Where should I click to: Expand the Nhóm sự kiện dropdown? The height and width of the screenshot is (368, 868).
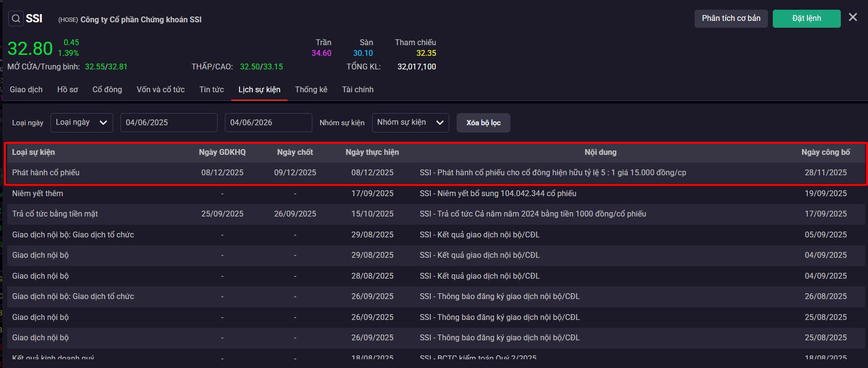click(x=410, y=122)
